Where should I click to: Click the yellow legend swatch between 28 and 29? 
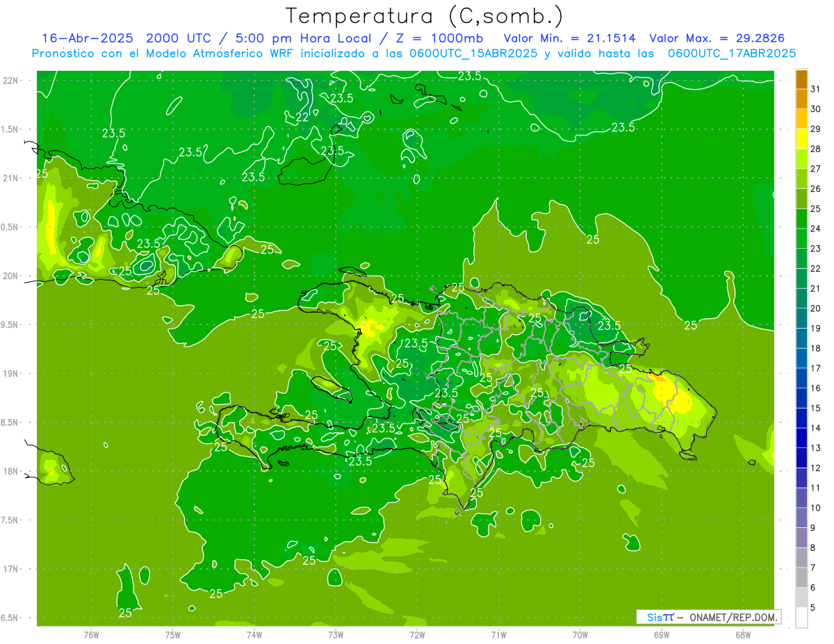pyautogui.click(x=801, y=139)
